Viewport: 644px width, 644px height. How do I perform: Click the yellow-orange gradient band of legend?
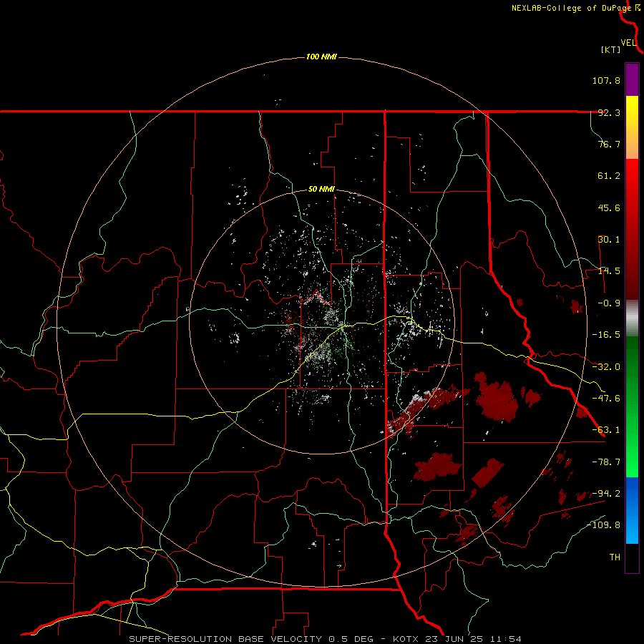pyautogui.click(x=632, y=127)
